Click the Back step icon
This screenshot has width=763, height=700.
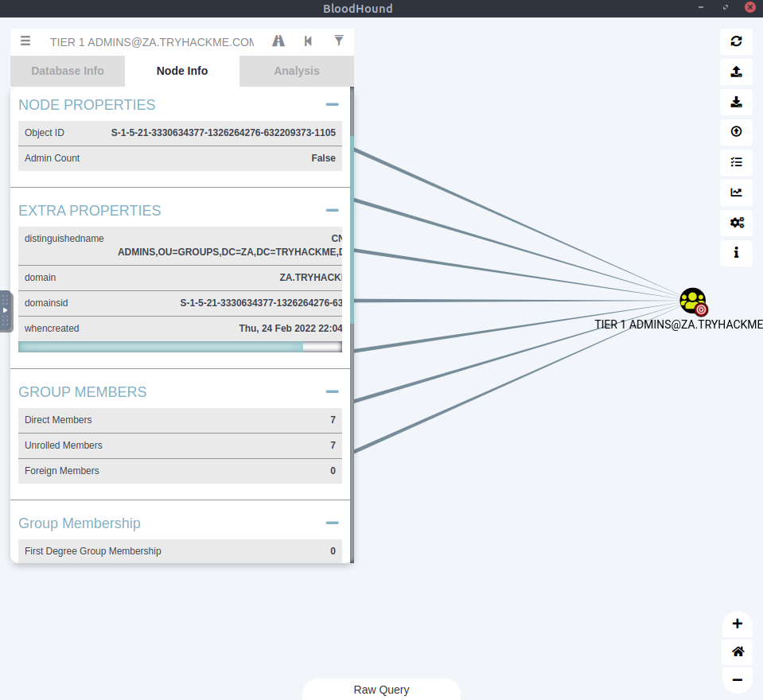pyautogui.click(x=308, y=41)
